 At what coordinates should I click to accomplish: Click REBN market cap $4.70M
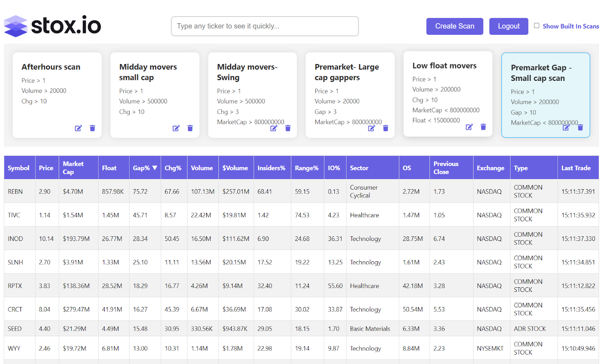pos(73,191)
